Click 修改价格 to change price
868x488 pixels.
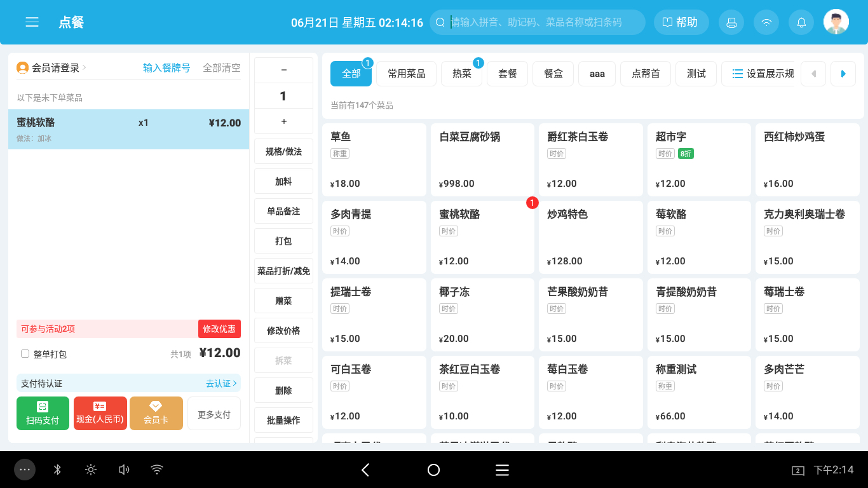[x=283, y=330]
